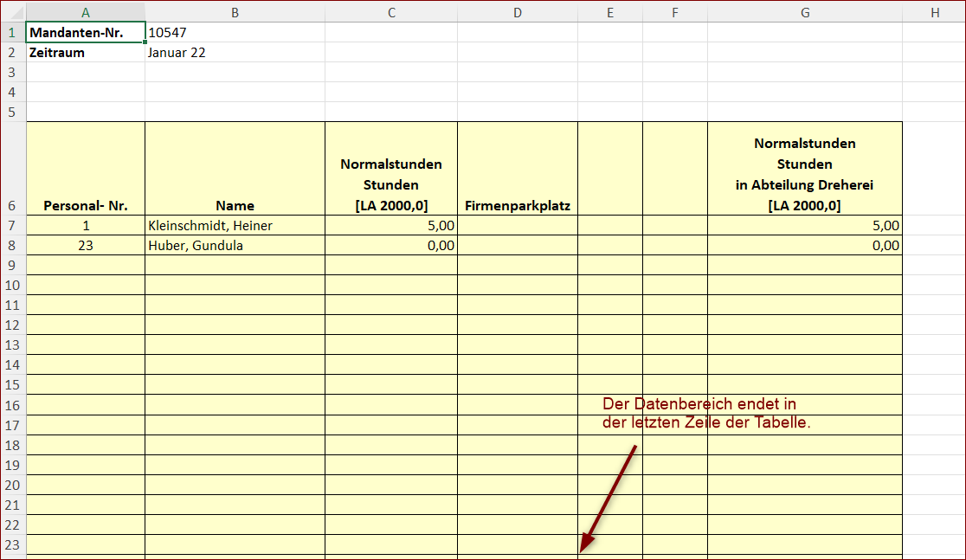The image size is (966, 560).
Task: Select the 5,00 value for Kleinschmidt
Action: pyautogui.click(x=390, y=225)
